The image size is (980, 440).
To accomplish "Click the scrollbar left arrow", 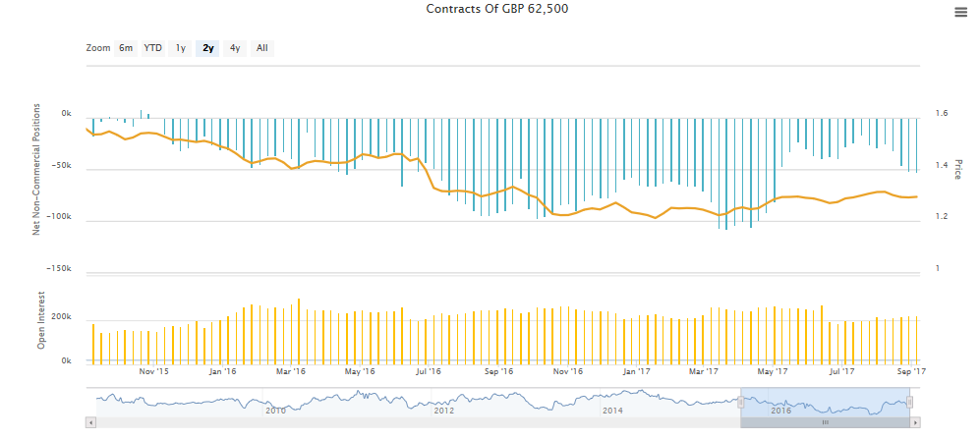I will pyautogui.click(x=90, y=421).
